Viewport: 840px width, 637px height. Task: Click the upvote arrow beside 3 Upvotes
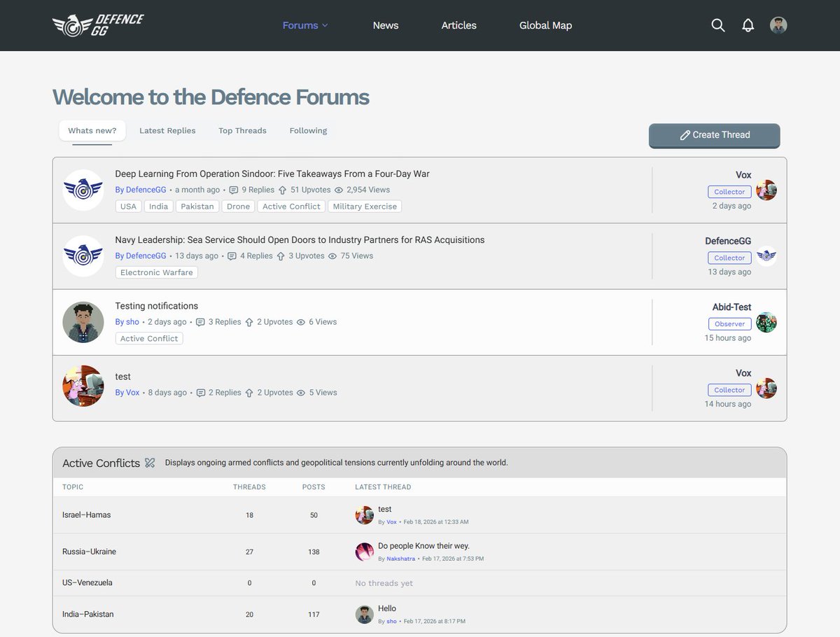[281, 256]
